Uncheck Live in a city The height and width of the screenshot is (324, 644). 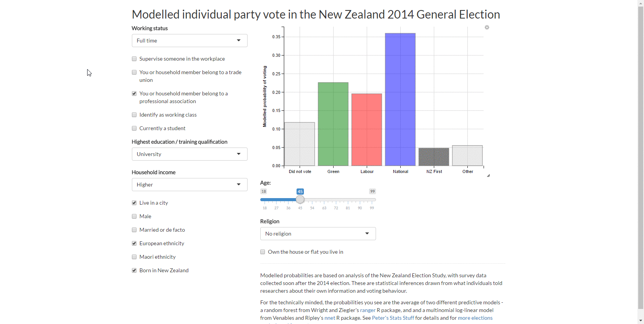tap(134, 203)
